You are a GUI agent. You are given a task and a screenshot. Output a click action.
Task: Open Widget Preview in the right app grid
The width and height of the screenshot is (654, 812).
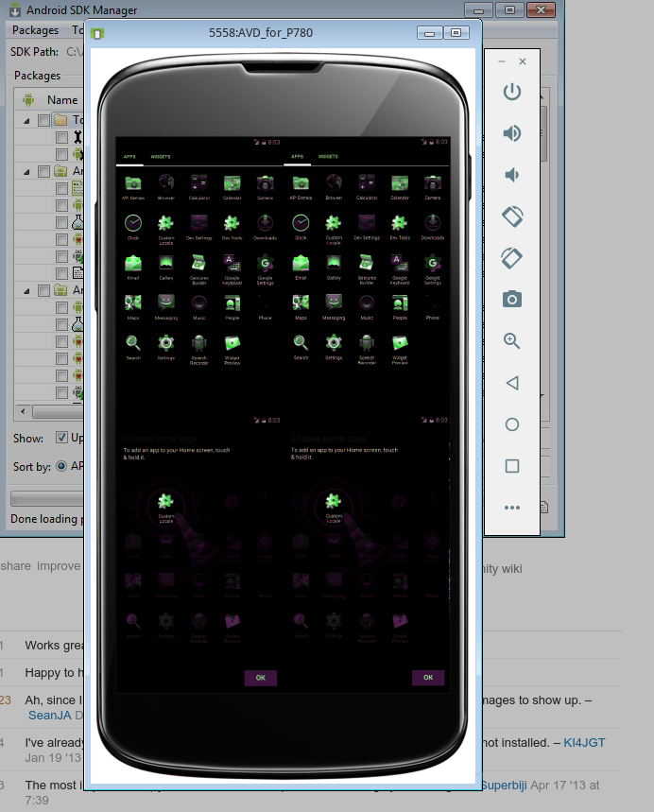click(x=400, y=350)
